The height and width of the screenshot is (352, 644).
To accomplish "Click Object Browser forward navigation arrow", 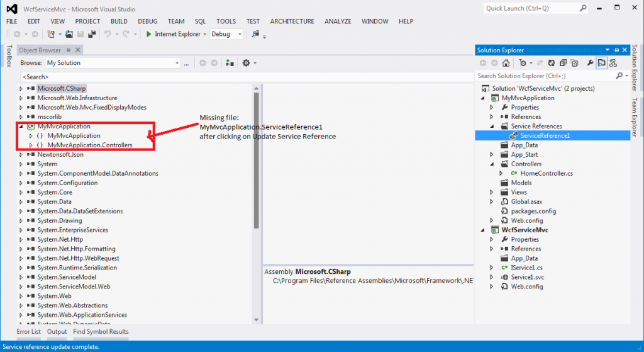I will (x=214, y=63).
